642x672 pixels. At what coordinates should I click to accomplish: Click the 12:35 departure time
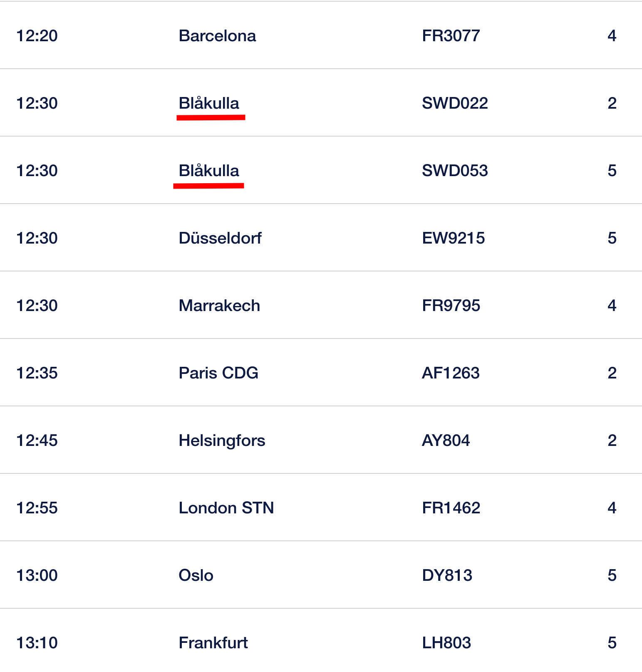pos(37,373)
